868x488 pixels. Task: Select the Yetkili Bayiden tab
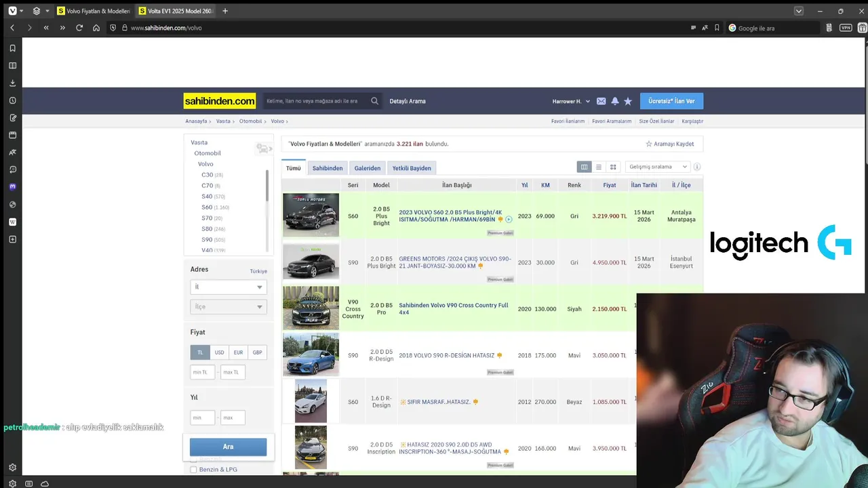(x=412, y=168)
